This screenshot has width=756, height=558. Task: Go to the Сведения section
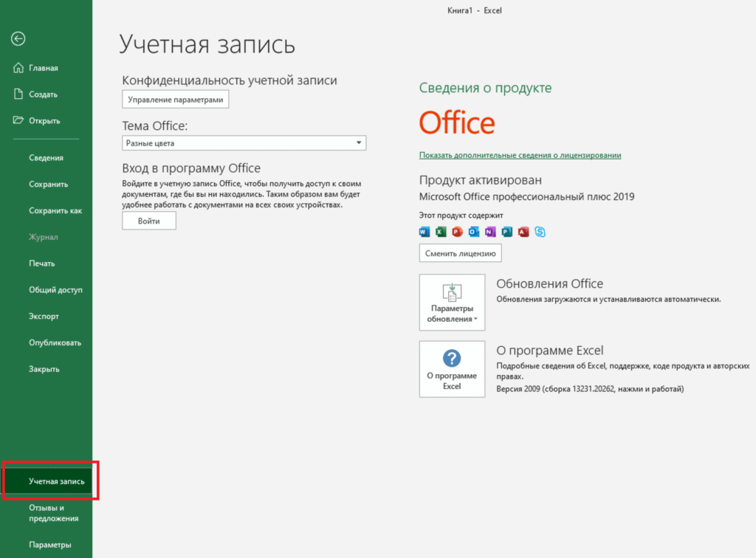pos(47,157)
